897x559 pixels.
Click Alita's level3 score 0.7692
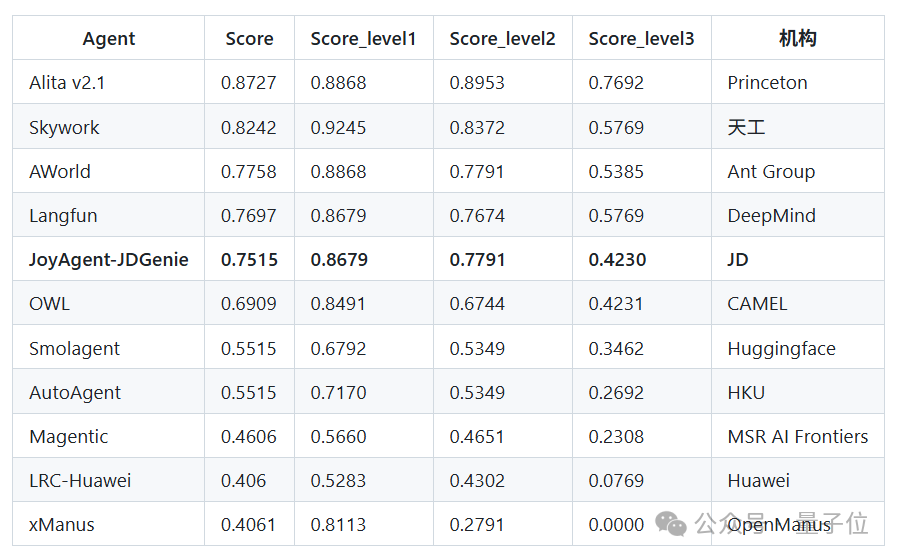tap(616, 82)
